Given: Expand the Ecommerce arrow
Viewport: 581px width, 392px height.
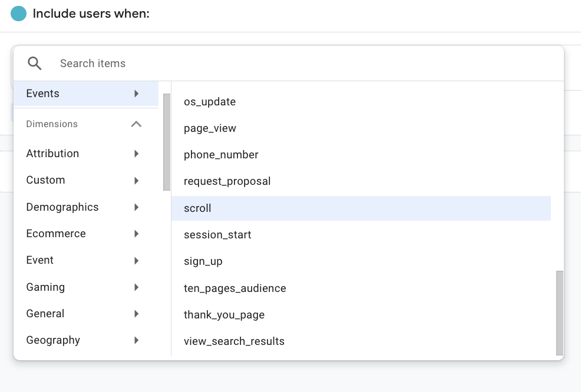Looking at the screenshot, I should click(x=136, y=234).
